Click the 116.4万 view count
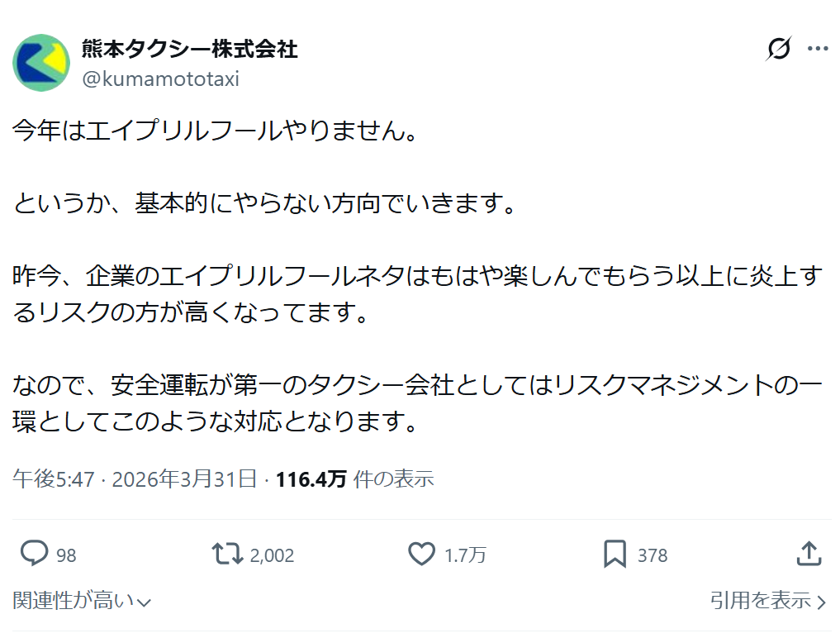The image size is (840, 638). click(311, 479)
